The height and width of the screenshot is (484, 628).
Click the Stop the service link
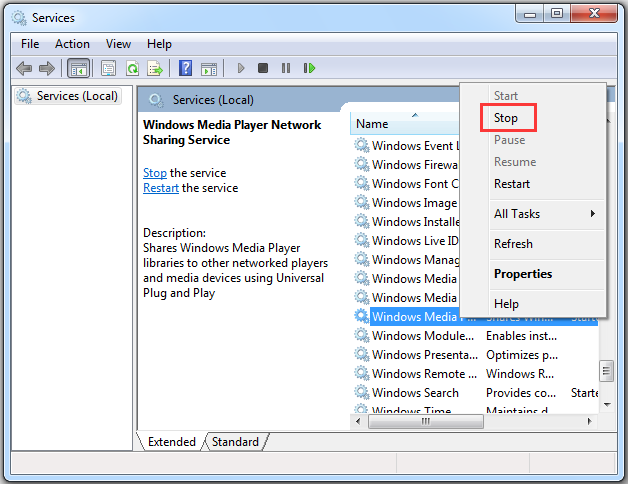(154, 173)
